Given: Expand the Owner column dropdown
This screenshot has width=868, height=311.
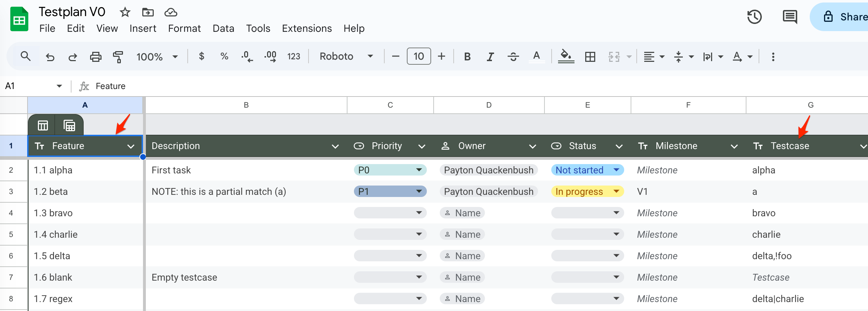Looking at the screenshot, I should [533, 146].
